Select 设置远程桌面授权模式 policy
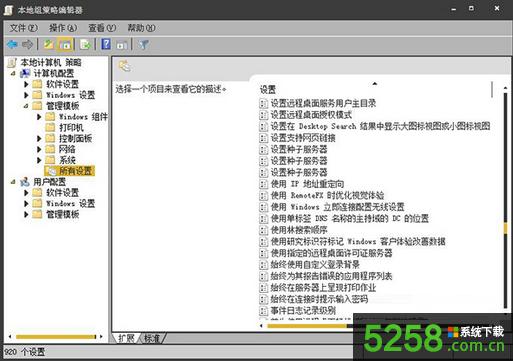This screenshot has height=361, width=513. [x=311, y=115]
